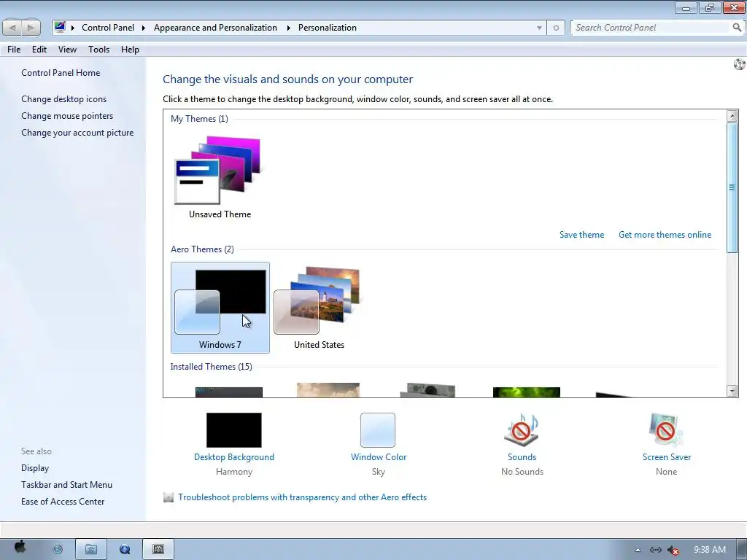This screenshot has height=560, width=747.
Task: Click scroll down arrow of themes list
Action: pyautogui.click(x=732, y=391)
